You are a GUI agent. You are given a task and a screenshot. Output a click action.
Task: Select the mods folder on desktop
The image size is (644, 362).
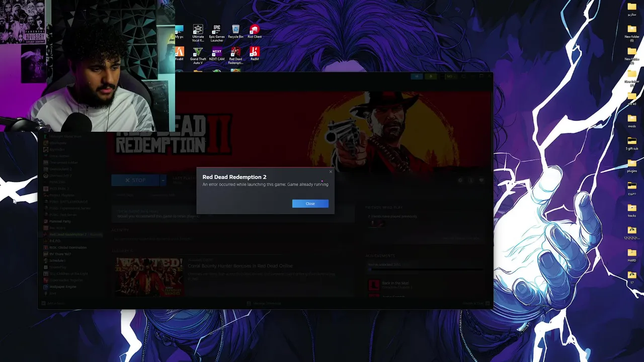[632, 121]
